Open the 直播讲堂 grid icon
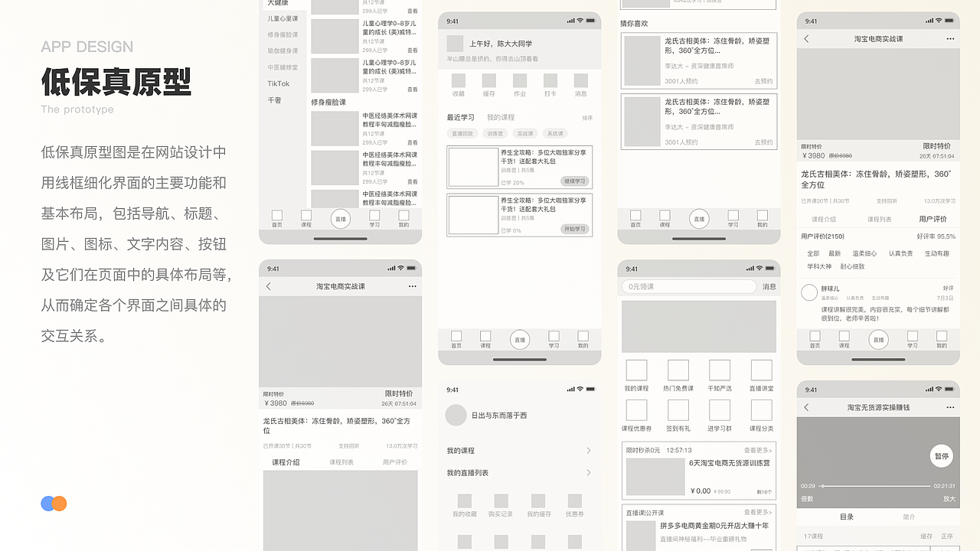The image size is (980, 551). 761,370
